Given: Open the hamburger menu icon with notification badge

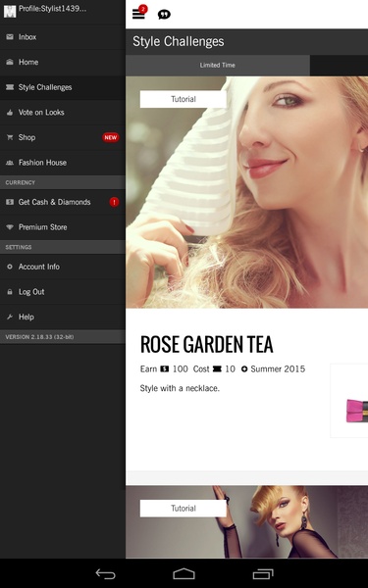Looking at the screenshot, I should coord(139,13).
